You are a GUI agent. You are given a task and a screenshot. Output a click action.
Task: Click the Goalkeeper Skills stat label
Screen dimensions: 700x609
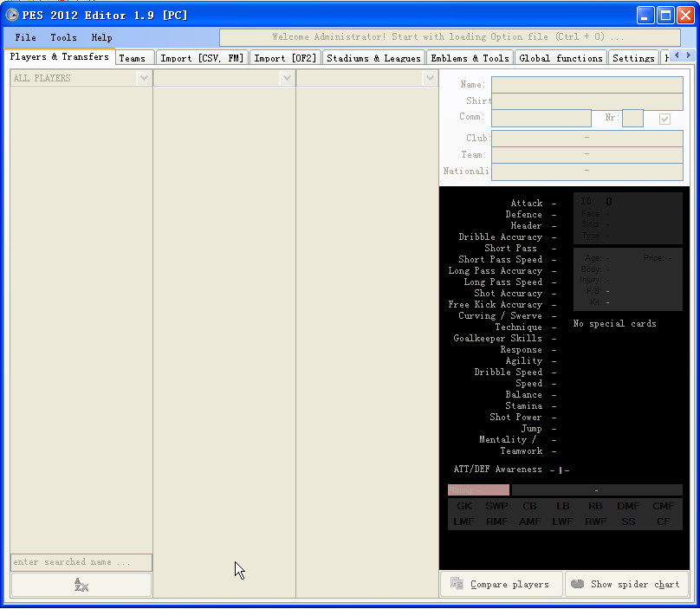tap(498, 339)
